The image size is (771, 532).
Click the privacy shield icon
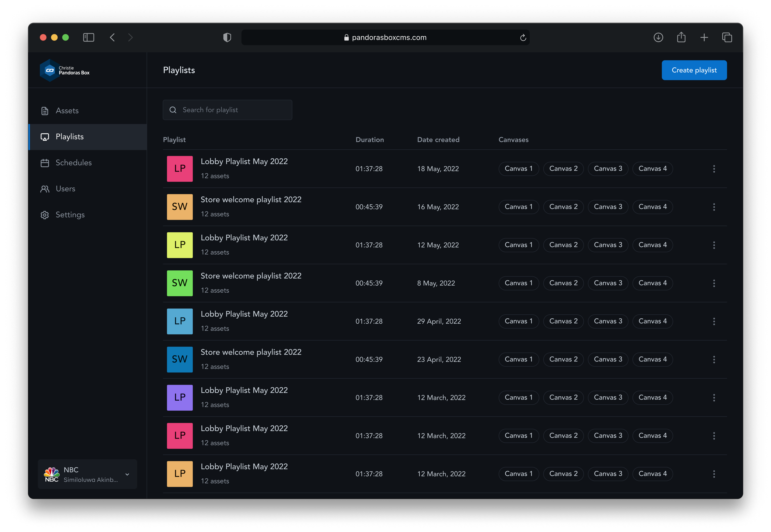click(227, 37)
